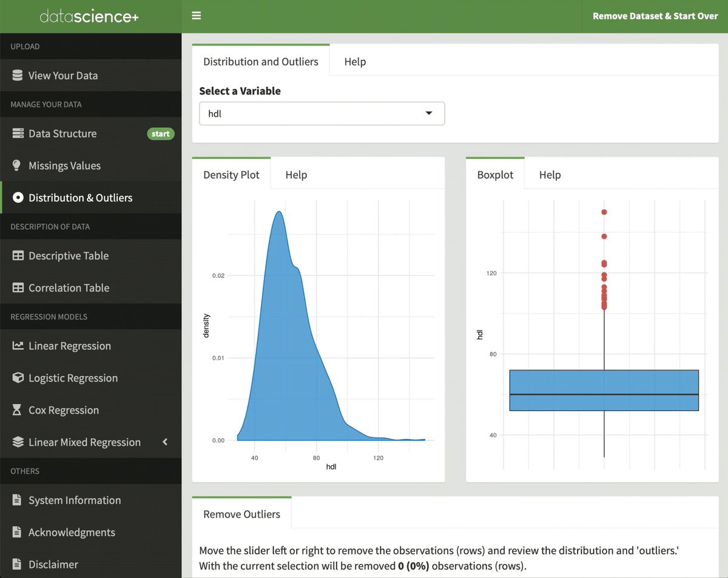Image resolution: width=728 pixels, height=578 pixels.
Task: Click the database icon beside View Your Data
Action: (x=18, y=76)
